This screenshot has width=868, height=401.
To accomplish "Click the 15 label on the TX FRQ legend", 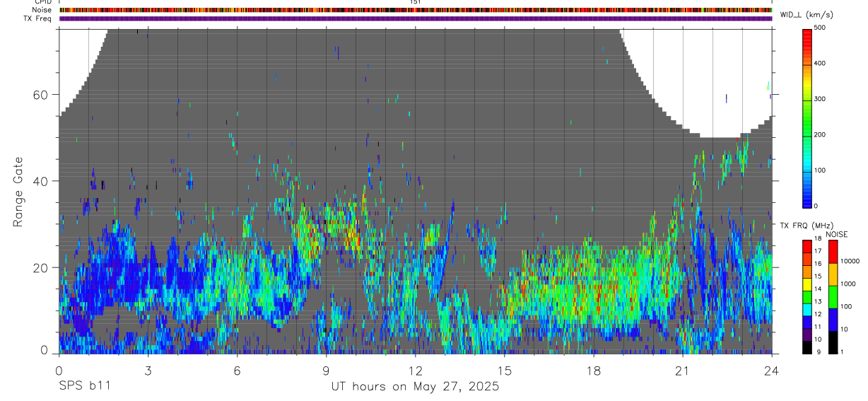I will click(x=819, y=277).
